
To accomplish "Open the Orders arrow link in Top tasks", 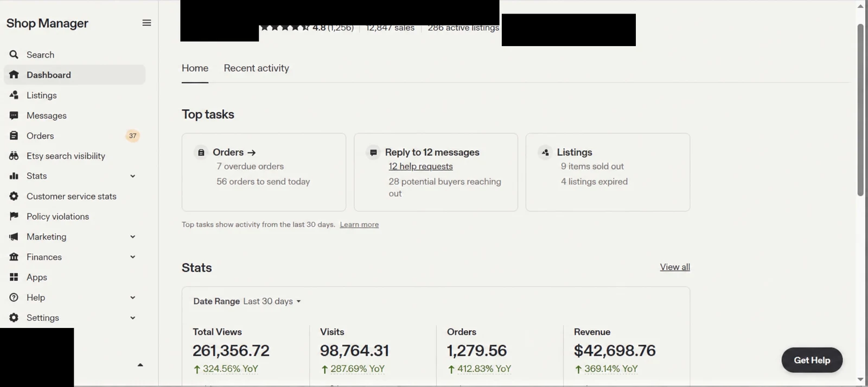I will (234, 152).
